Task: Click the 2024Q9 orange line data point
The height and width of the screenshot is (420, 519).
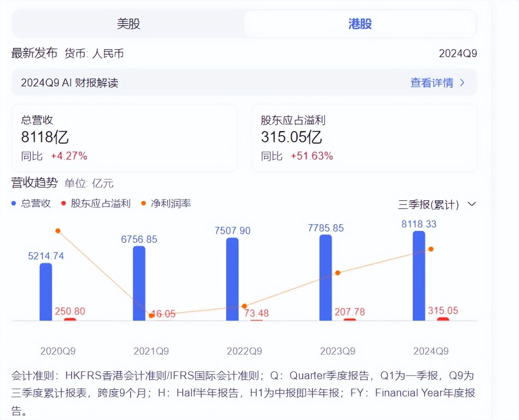Action: 431,249
